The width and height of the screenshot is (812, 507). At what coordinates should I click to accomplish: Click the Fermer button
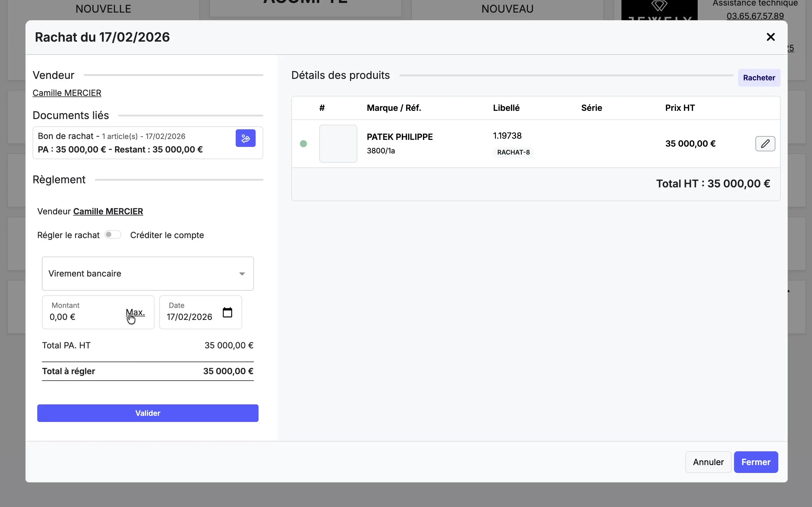coord(756,462)
